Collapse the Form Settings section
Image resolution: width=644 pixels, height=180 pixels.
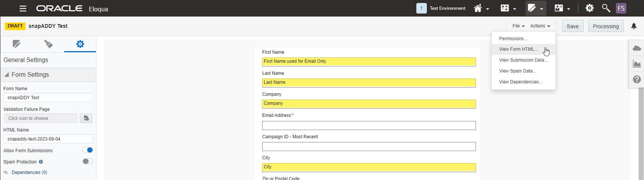[x=7, y=75]
